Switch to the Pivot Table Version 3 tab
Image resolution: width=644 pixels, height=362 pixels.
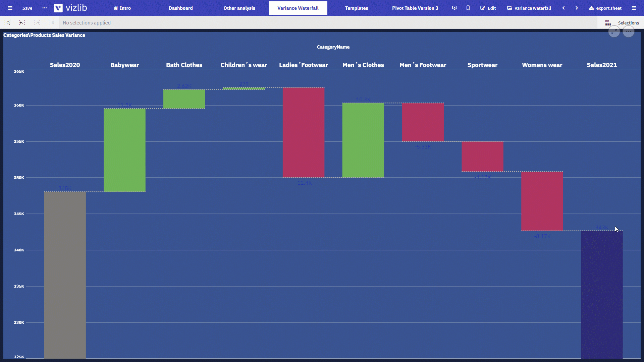pos(415,8)
